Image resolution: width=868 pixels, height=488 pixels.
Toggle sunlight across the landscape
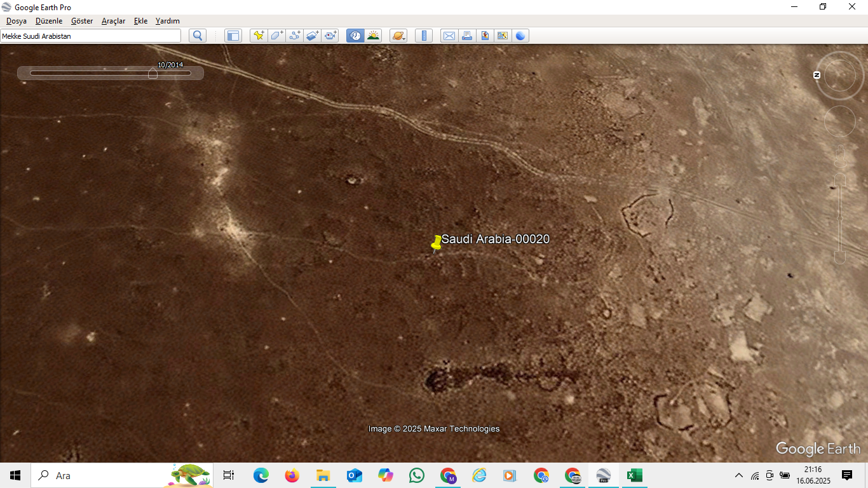(373, 36)
